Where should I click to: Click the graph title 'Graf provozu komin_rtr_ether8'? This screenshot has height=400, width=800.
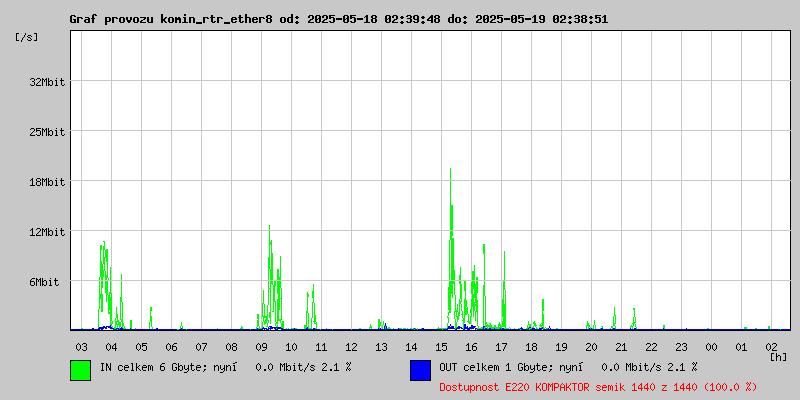point(171,20)
